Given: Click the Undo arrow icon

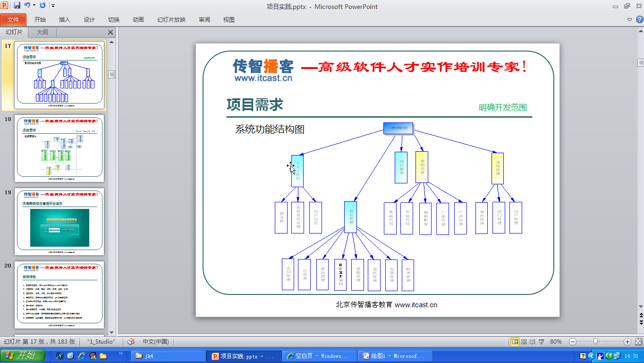Looking at the screenshot, I should coord(27,5).
